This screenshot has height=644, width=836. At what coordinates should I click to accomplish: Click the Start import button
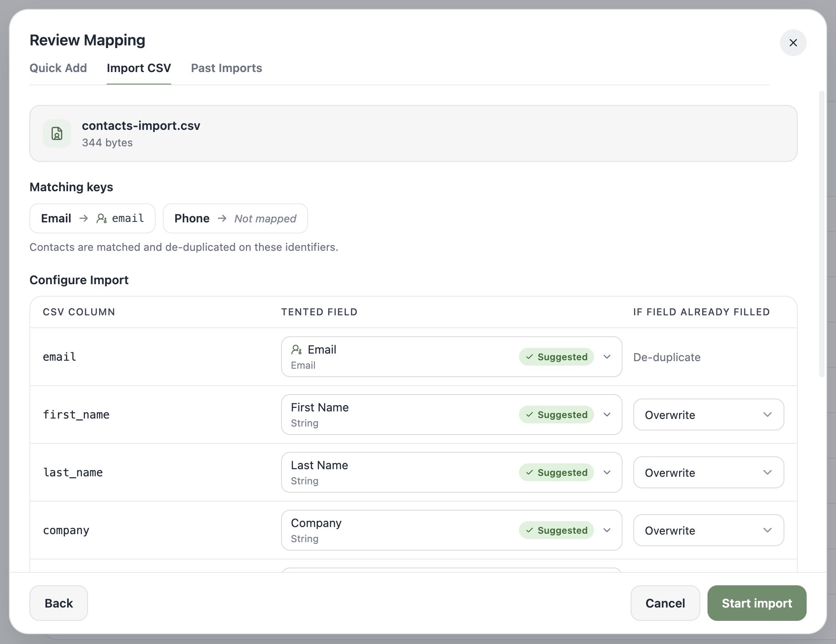(757, 603)
